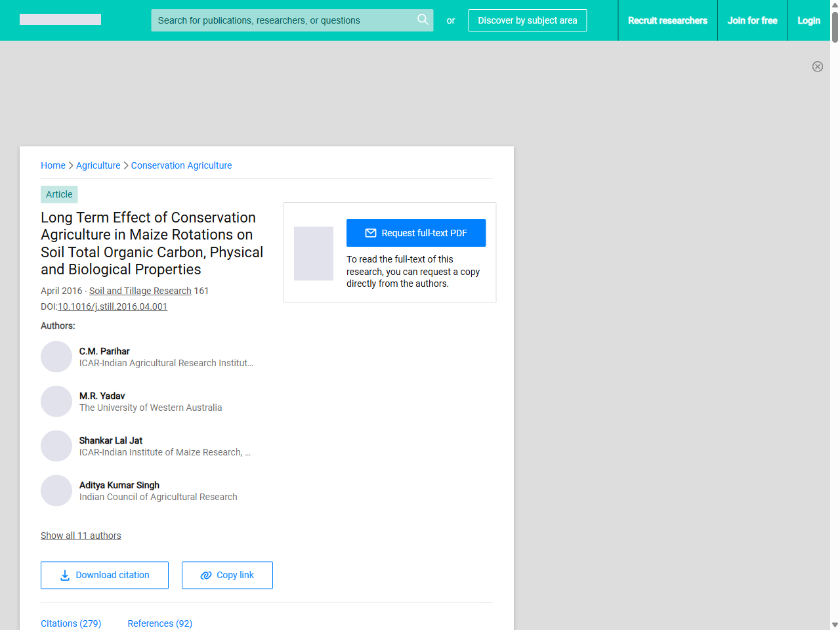Viewport: 840px width, 630px height.
Task: Open the DOI link 10.1016/j.still.2016.04.001
Action: click(112, 306)
